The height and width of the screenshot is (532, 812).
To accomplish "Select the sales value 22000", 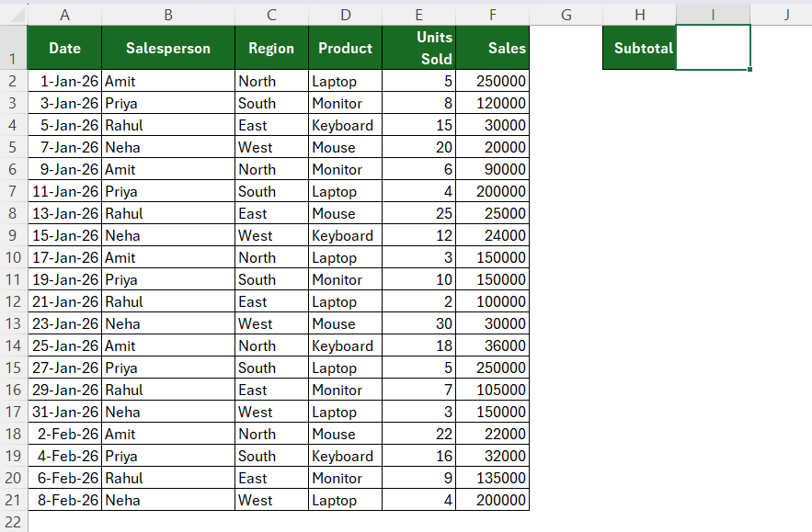I will (493, 434).
